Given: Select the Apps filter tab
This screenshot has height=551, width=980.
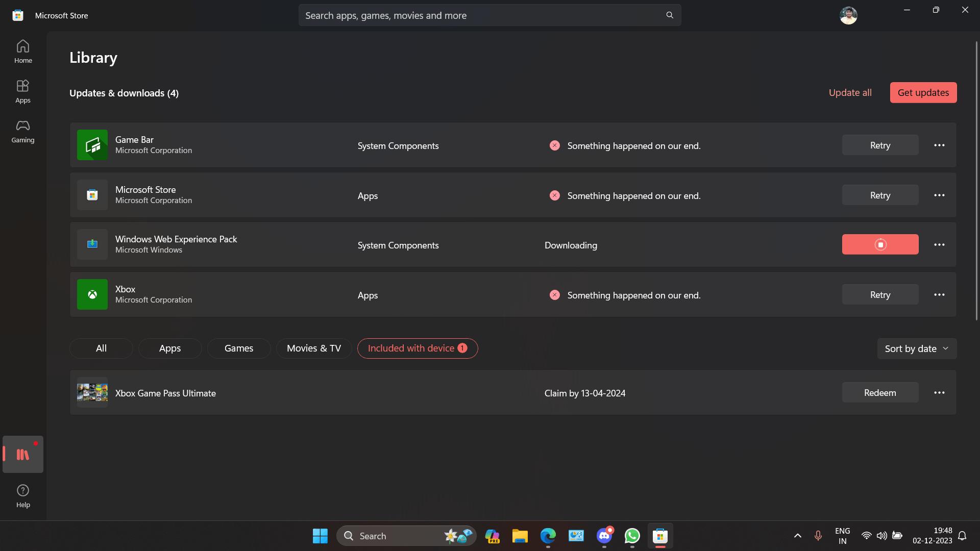Looking at the screenshot, I should pyautogui.click(x=169, y=348).
